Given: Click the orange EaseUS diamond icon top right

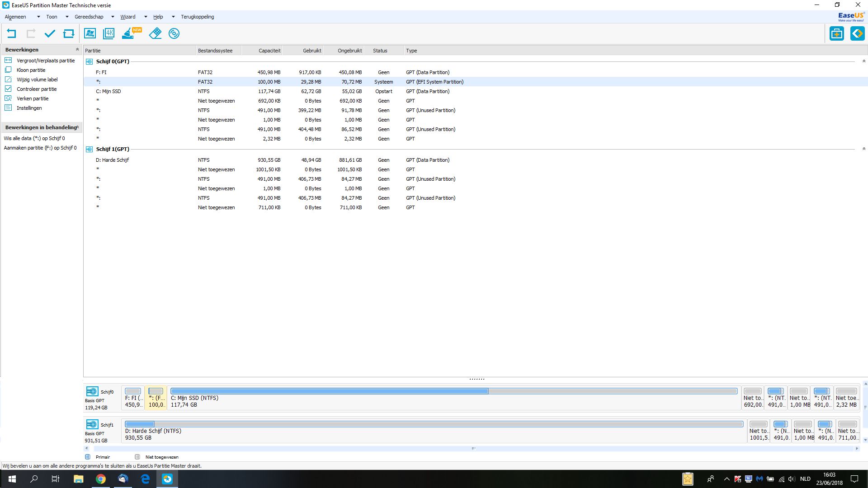Looking at the screenshot, I should click(857, 33).
